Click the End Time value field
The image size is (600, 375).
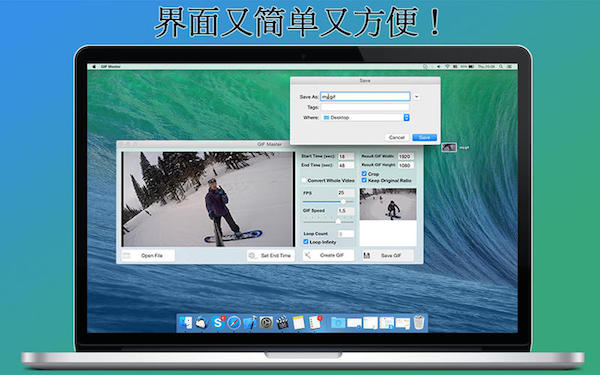point(346,165)
